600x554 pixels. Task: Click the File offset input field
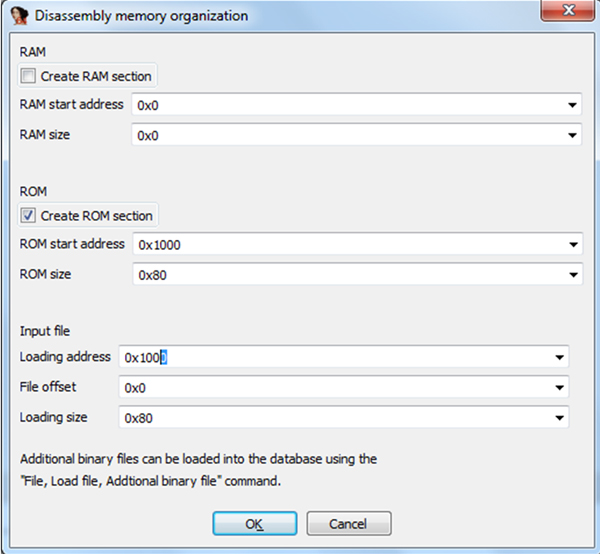coord(335,387)
